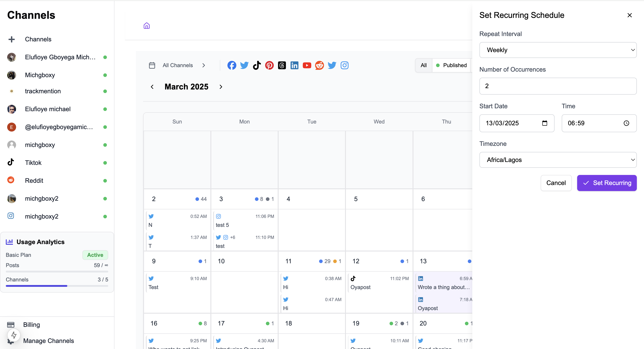Filter by the Twitter icon next to Instagram
This screenshot has height=349, width=644.
[x=332, y=65]
